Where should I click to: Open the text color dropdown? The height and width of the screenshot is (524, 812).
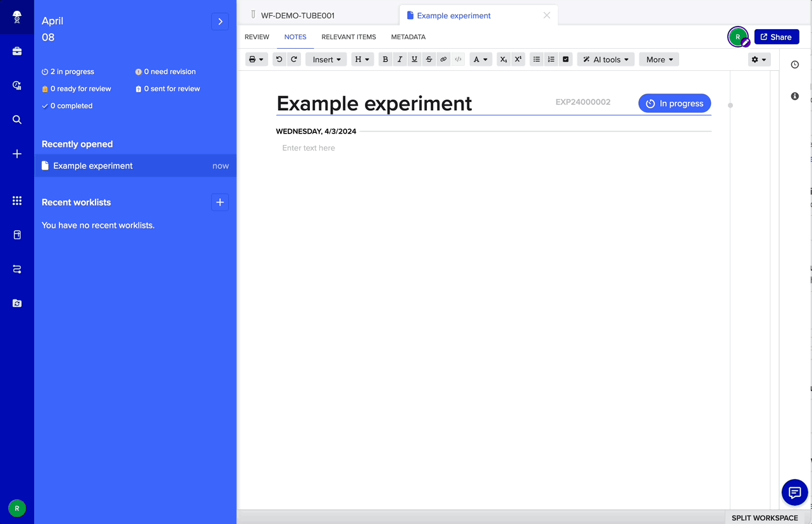[481, 59]
